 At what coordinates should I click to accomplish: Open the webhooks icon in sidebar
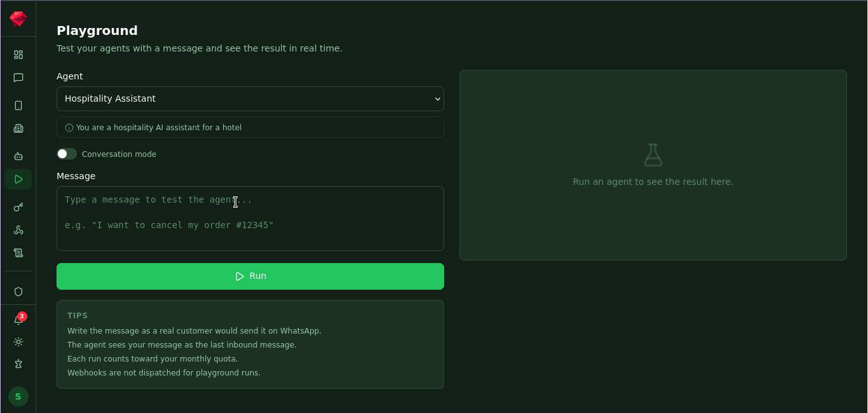18,230
